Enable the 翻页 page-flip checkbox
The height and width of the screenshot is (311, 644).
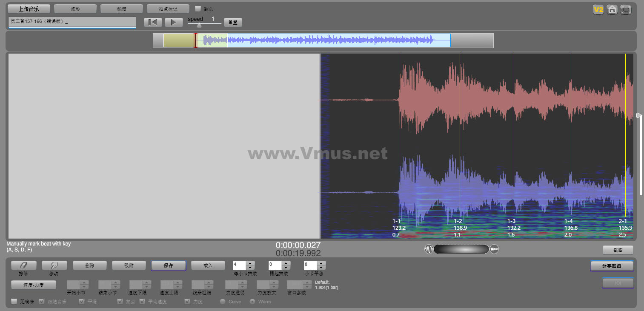click(x=198, y=9)
